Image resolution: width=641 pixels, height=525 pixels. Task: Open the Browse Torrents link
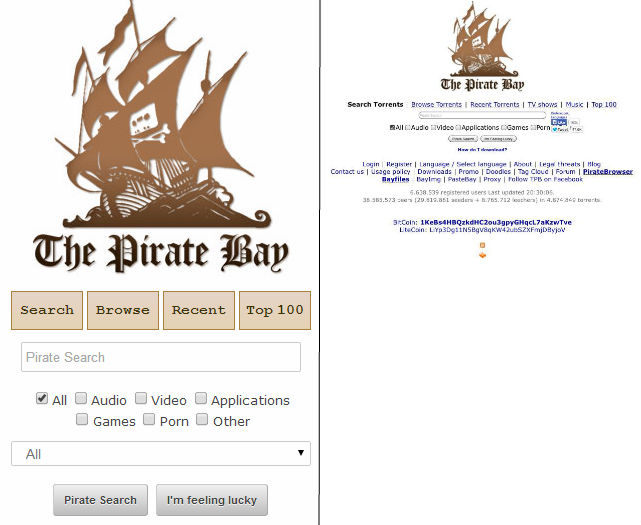coord(436,105)
